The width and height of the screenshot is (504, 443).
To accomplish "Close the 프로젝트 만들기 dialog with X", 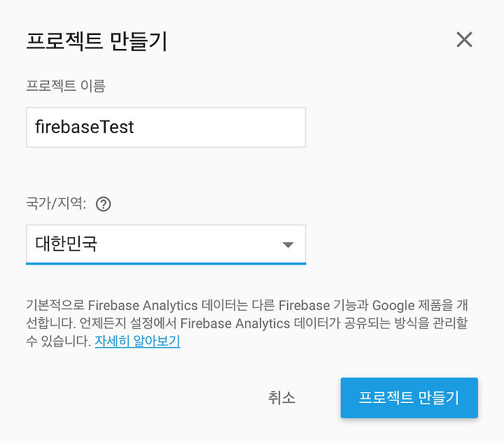I will pos(465,39).
